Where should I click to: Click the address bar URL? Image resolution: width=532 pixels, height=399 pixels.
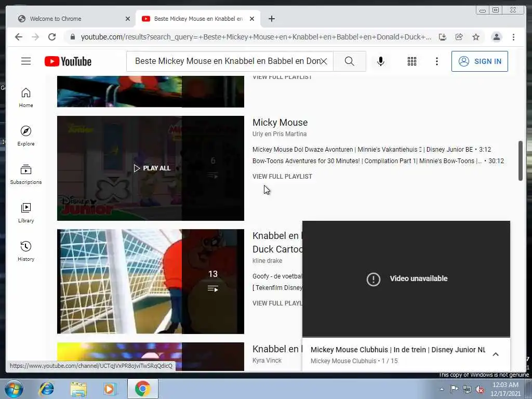(x=256, y=37)
